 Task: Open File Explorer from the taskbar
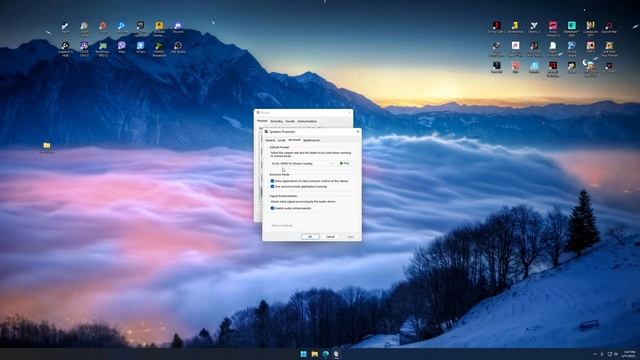pos(314,354)
